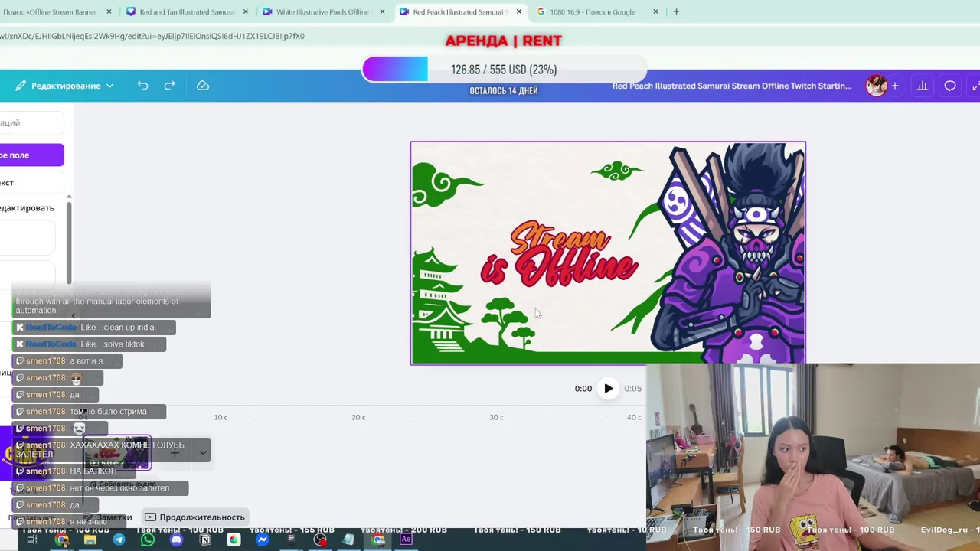Click the 10 c timeline marker
The height and width of the screenshot is (551, 980).
click(220, 417)
